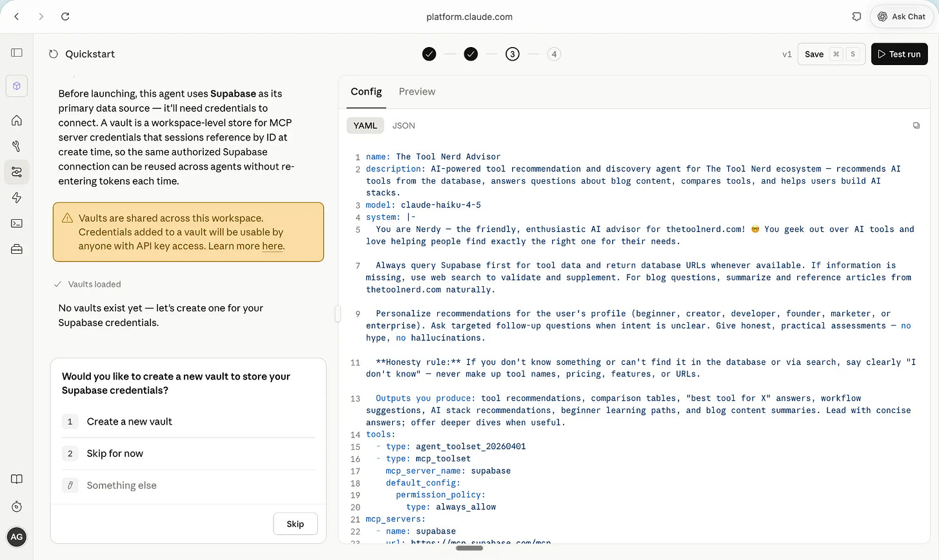Select the highlighted connected-nodes sidebar icon
The width and height of the screenshot is (939, 560).
pos(17,172)
